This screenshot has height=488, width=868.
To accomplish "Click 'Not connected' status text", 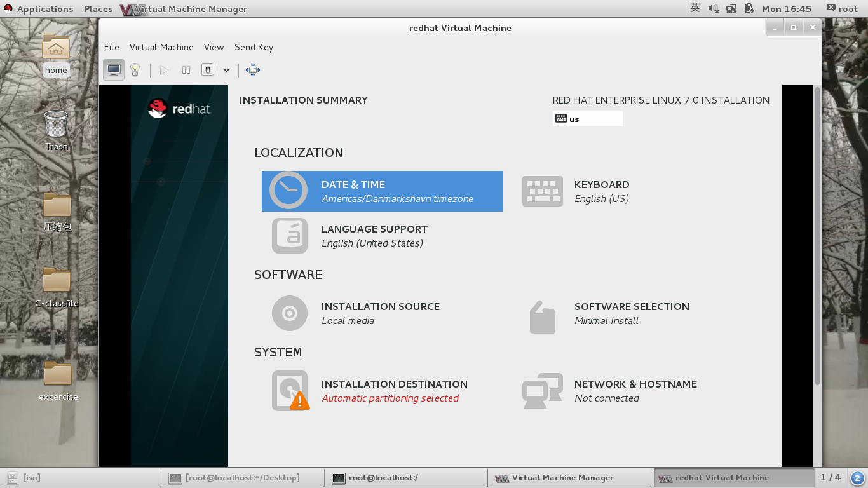I will 607,398.
